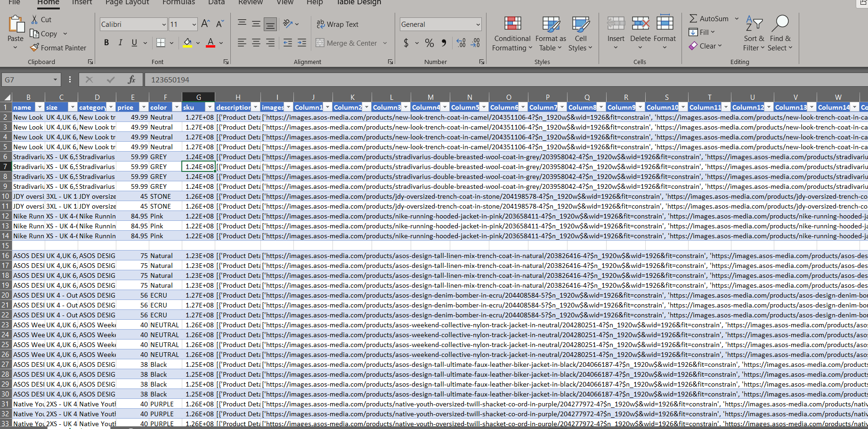Viewport: 868px width, 429px height.
Task: Open the font size dropdown
Action: (x=194, y=24)
